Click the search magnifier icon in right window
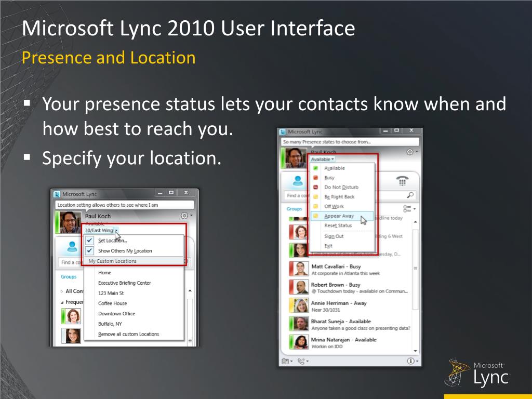The width and height of the screenshot is (532, 399). [410, 195]
